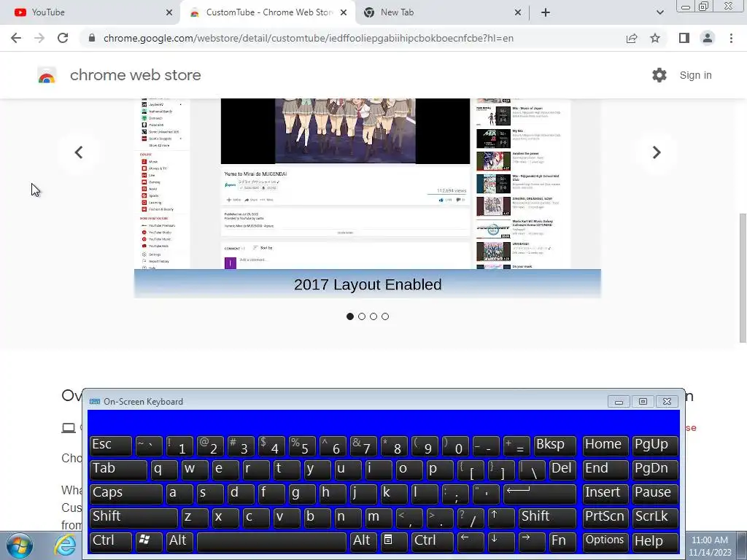Toggle the ScrLk key on On-Screen Keyboard
747x560 pixels.
tap(655, 518)
